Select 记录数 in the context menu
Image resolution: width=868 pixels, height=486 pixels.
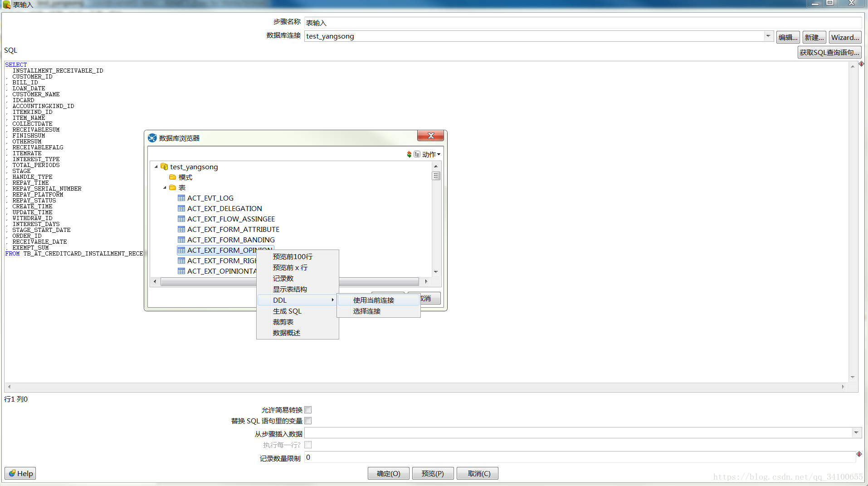point(297,278)
